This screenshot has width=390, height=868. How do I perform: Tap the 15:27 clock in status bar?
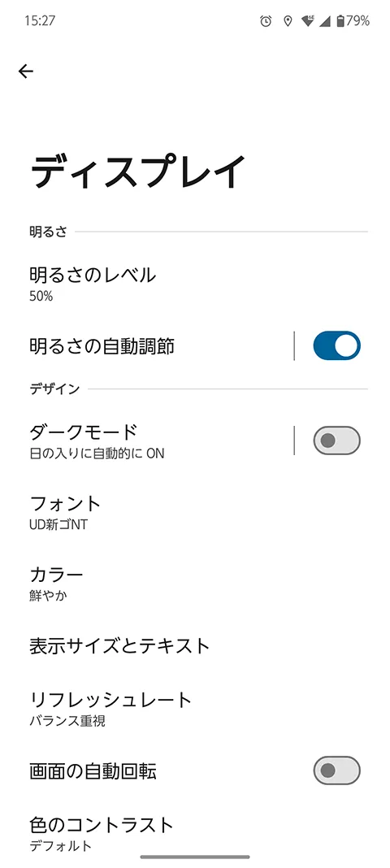point(40,21)
